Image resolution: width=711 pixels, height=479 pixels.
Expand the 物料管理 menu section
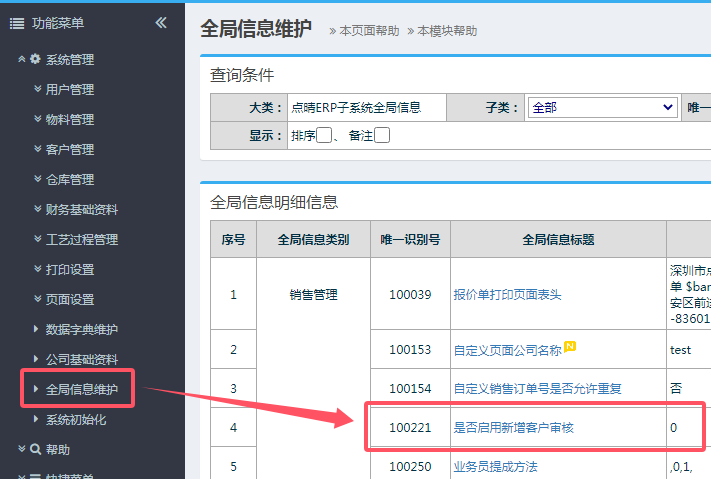point(69,120)
